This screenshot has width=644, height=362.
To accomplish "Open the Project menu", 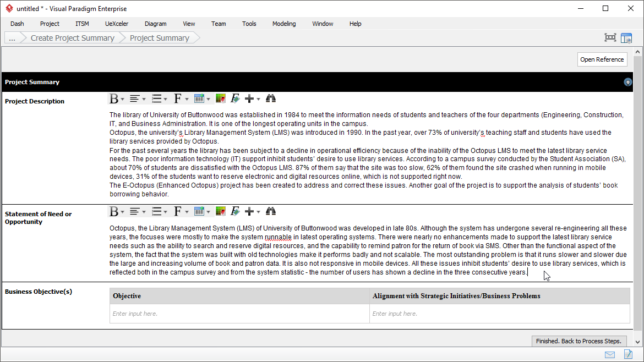I will 50,24.
